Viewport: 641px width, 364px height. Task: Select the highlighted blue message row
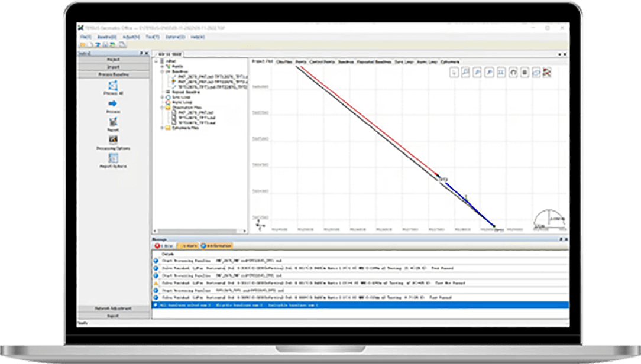355,305
